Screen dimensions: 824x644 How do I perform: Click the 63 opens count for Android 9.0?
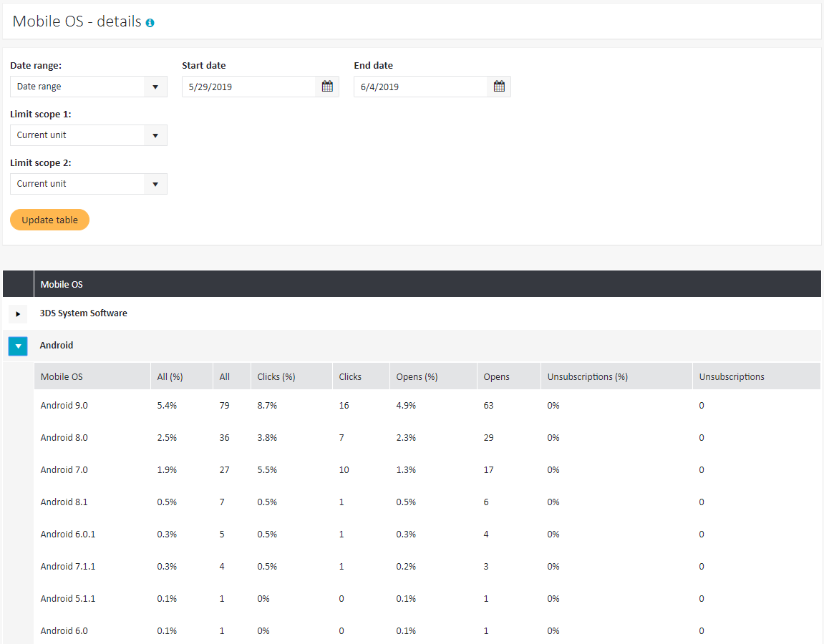tap(488, 406)
